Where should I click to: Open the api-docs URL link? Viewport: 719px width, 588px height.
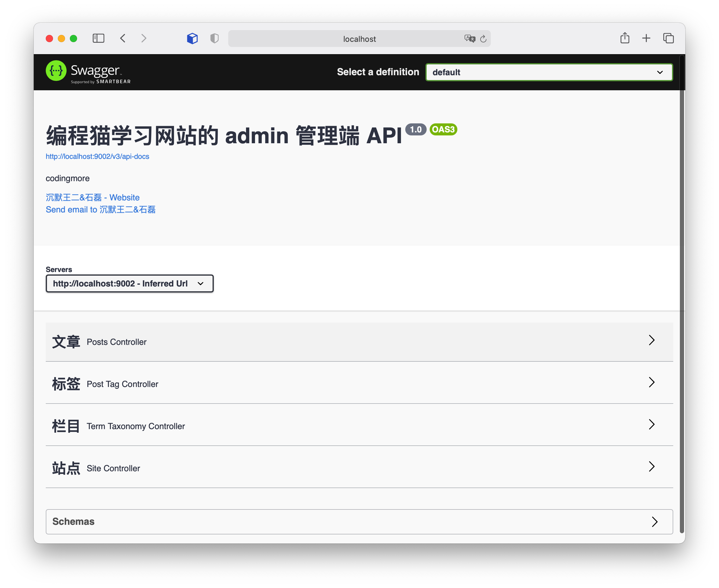97,156
